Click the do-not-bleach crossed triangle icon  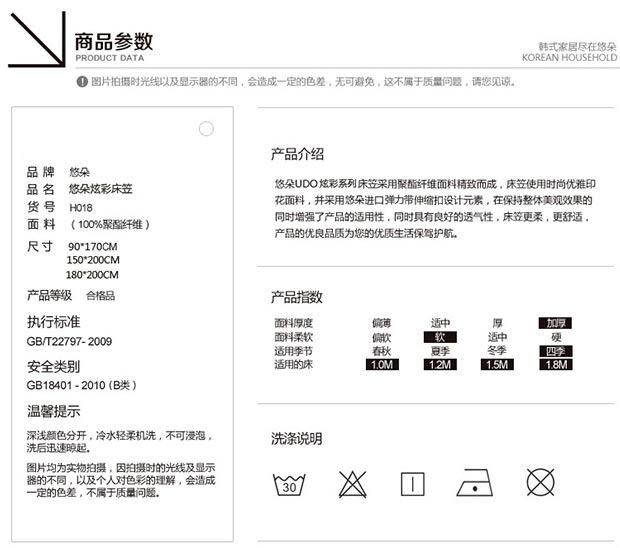(352, 484)
